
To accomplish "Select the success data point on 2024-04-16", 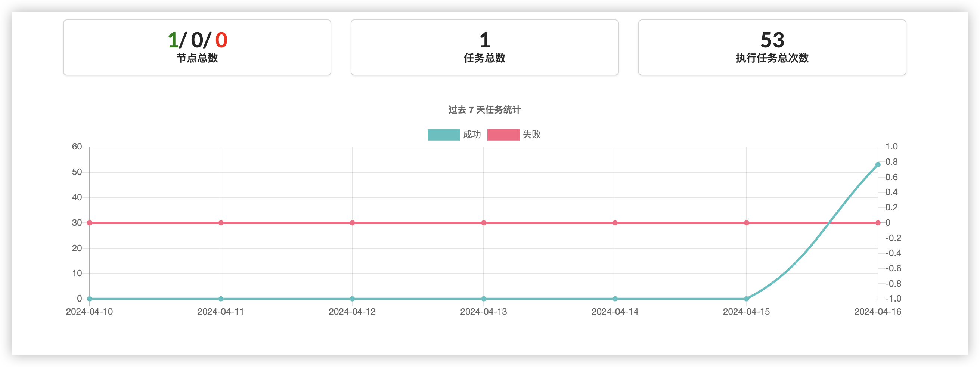I will [878, 165].
